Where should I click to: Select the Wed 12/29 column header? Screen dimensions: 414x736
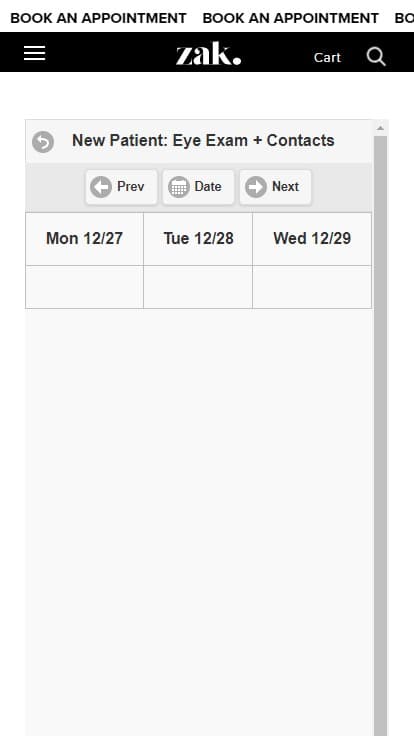click(312, 239)
